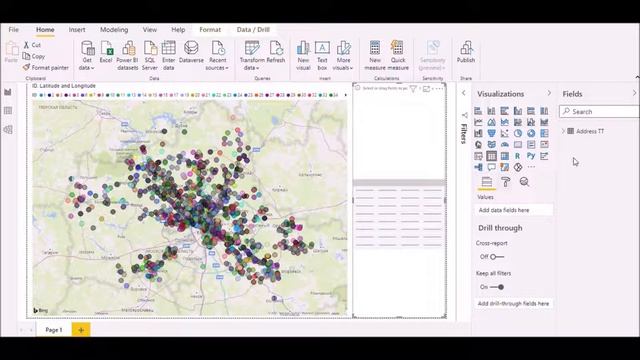Click the table visual's filter icon
Viewport: 640px width, 360px height.
(413, 89)
